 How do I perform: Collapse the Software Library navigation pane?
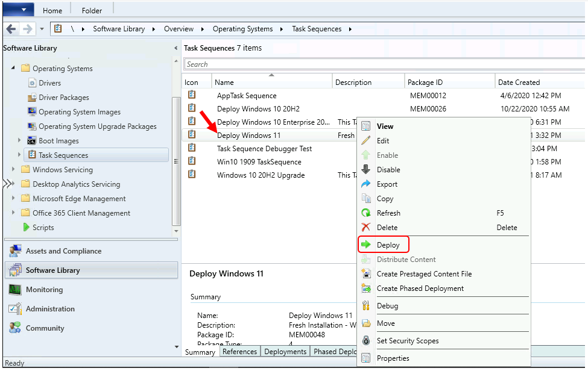point(176,48)
